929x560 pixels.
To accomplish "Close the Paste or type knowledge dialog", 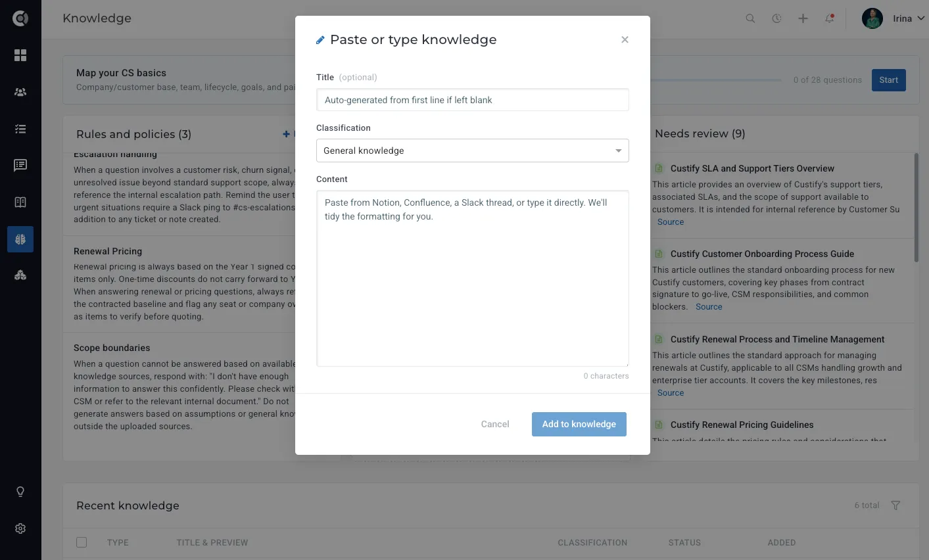I will (x=625, y=39).
